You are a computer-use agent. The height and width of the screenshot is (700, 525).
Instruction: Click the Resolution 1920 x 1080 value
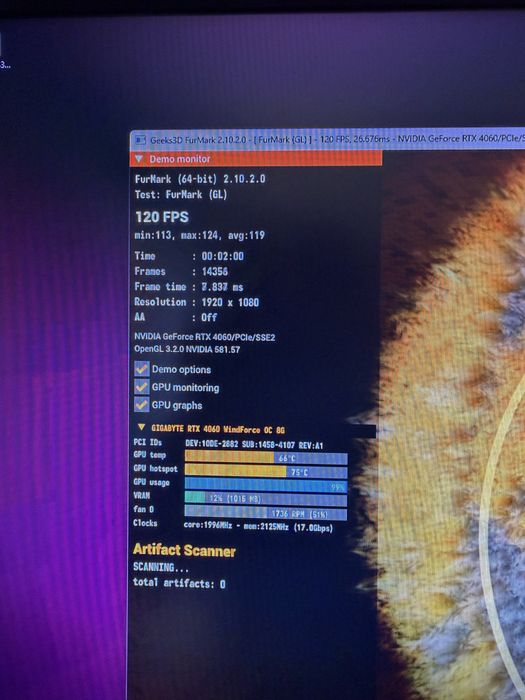(x=230, y=302)
